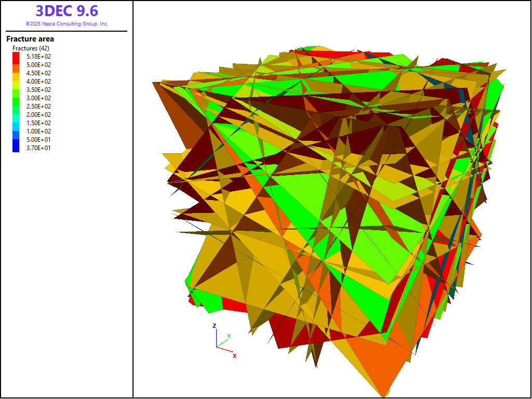The image size is (532, 399).
Task: Pick the red swatch beside 5.18E+02
Action: [x=16, y=56]
